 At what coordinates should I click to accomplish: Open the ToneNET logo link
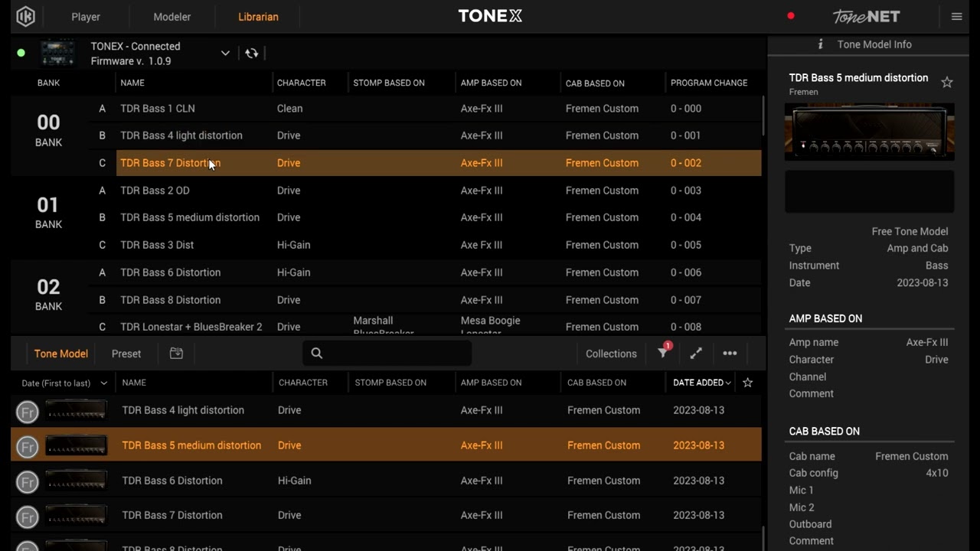(x=866, y=16)
